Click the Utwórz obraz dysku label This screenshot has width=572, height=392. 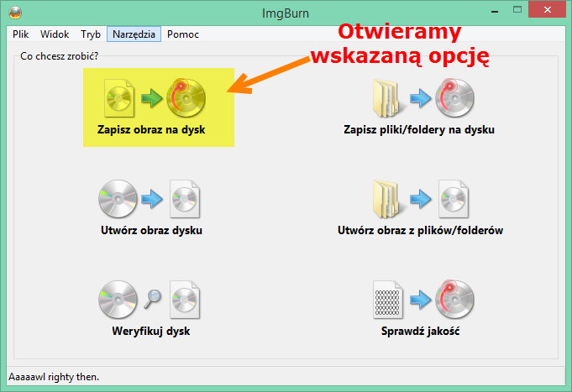pos(151,231)
